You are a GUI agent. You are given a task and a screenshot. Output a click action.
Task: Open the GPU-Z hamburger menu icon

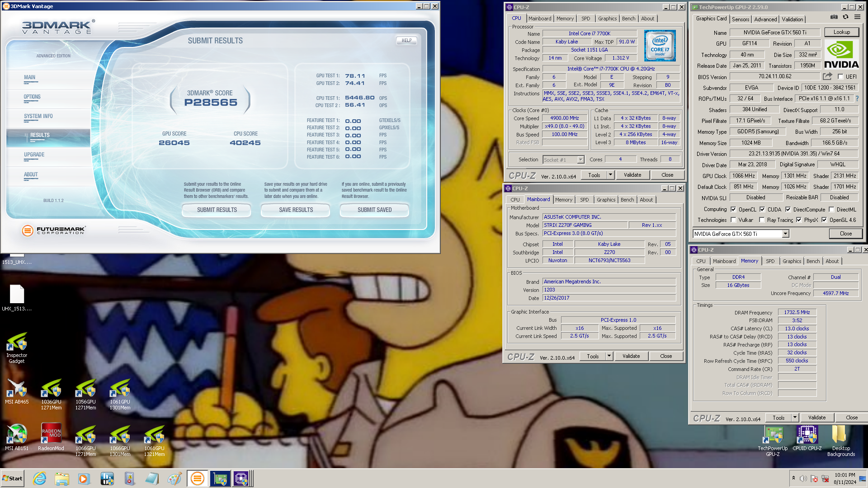(x=857, y=17)
